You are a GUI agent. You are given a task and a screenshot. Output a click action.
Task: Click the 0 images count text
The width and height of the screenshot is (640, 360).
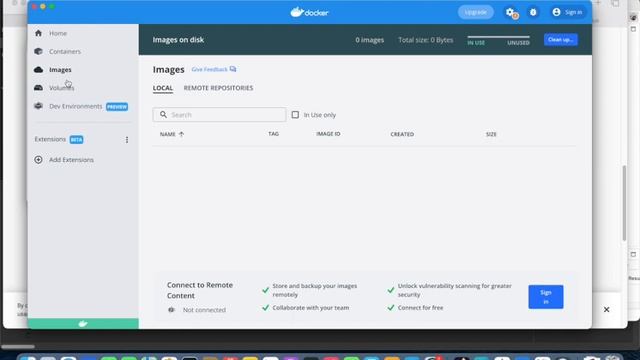tap(369, 40)
